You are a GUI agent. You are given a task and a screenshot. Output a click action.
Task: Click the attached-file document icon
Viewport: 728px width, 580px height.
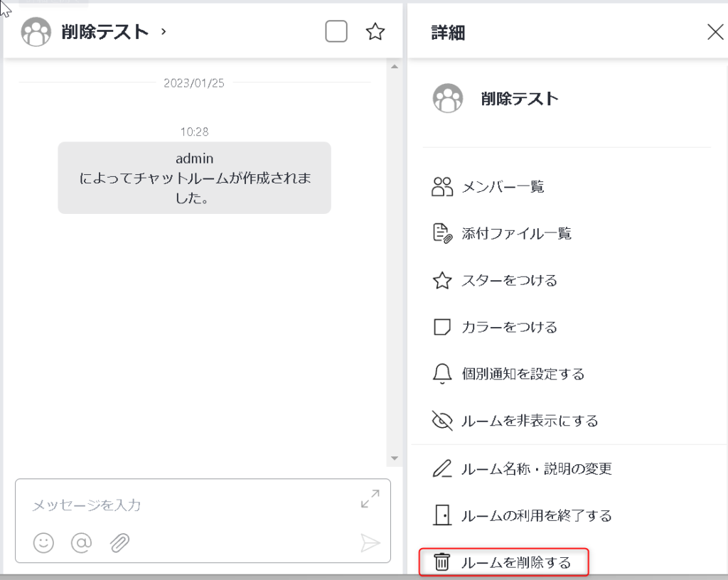click(442, 233)
